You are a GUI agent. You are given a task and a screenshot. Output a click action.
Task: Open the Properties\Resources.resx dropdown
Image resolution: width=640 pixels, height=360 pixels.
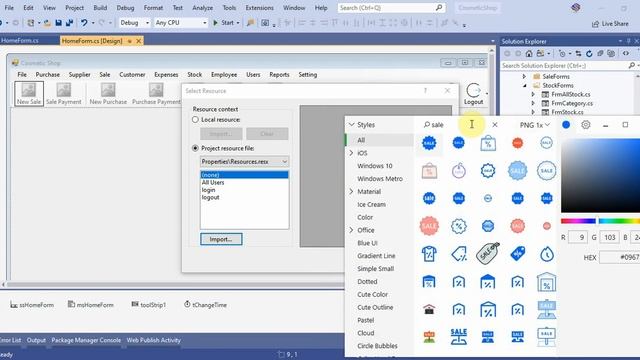(x=244, y=162)
